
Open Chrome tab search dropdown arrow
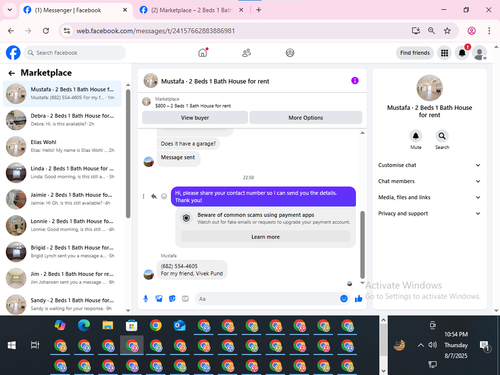[x=10, y=10]
